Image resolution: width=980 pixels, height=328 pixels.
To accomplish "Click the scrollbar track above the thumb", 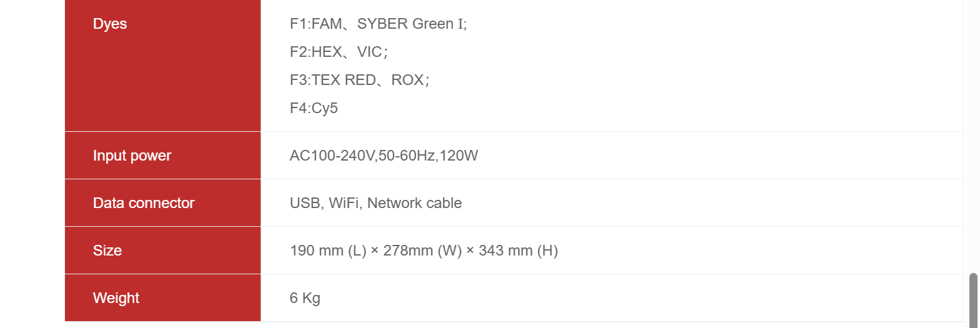I will pyautogui.click(x=973, y=125).
